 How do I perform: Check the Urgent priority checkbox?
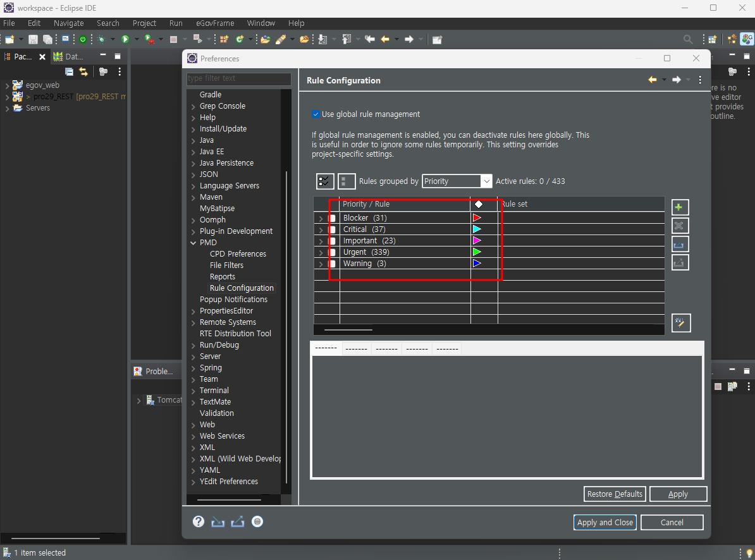332,252
